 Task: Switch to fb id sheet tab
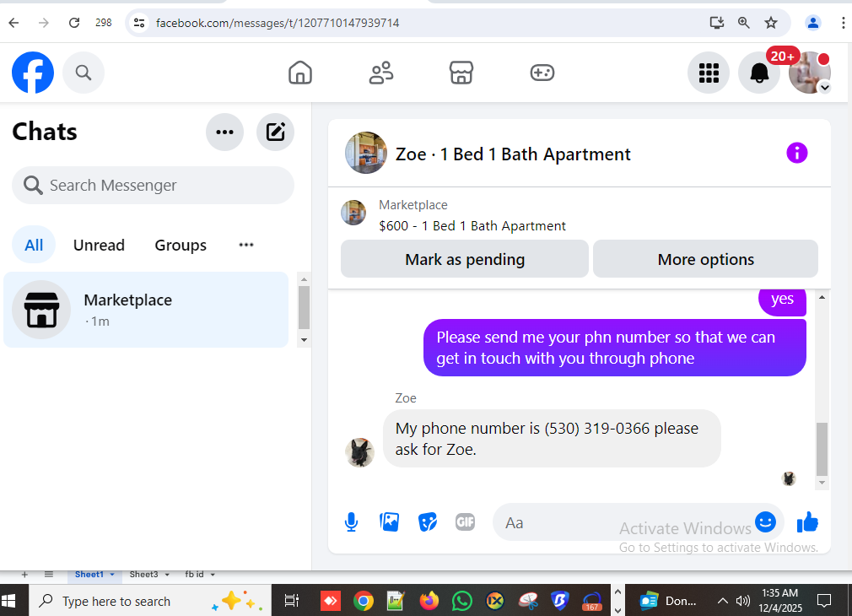click(194, 574)
